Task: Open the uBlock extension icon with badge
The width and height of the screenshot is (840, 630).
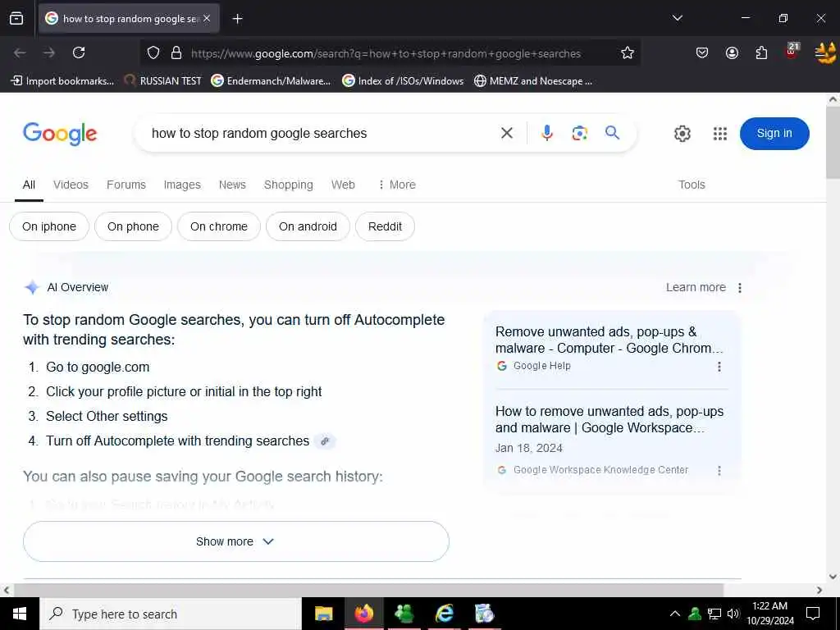Action: click(792, 51)
